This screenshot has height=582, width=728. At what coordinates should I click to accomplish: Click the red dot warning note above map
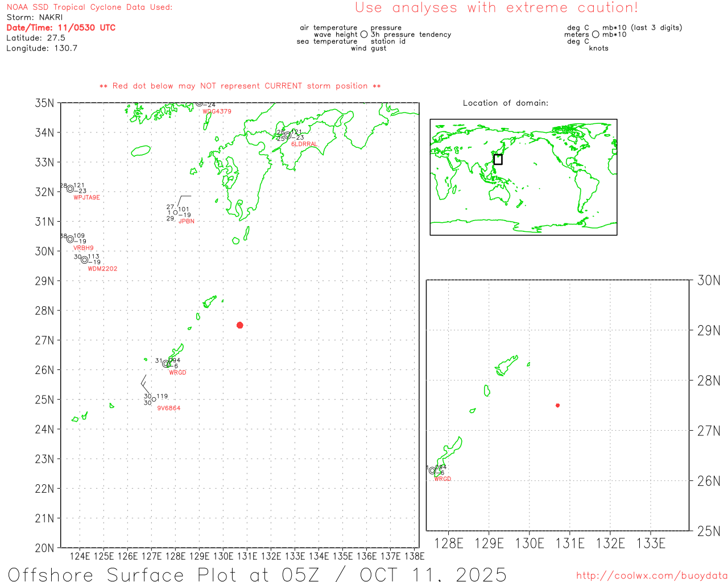click(240, 86)
